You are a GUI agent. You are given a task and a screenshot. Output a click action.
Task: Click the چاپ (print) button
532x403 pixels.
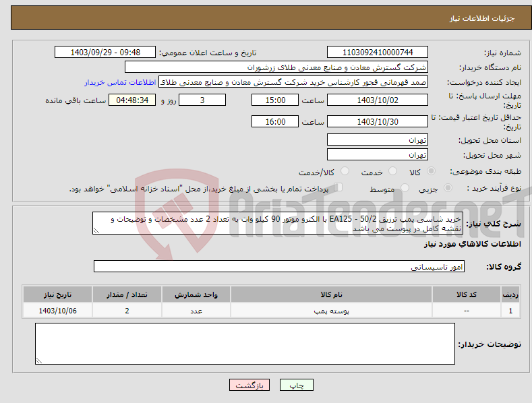296,385
